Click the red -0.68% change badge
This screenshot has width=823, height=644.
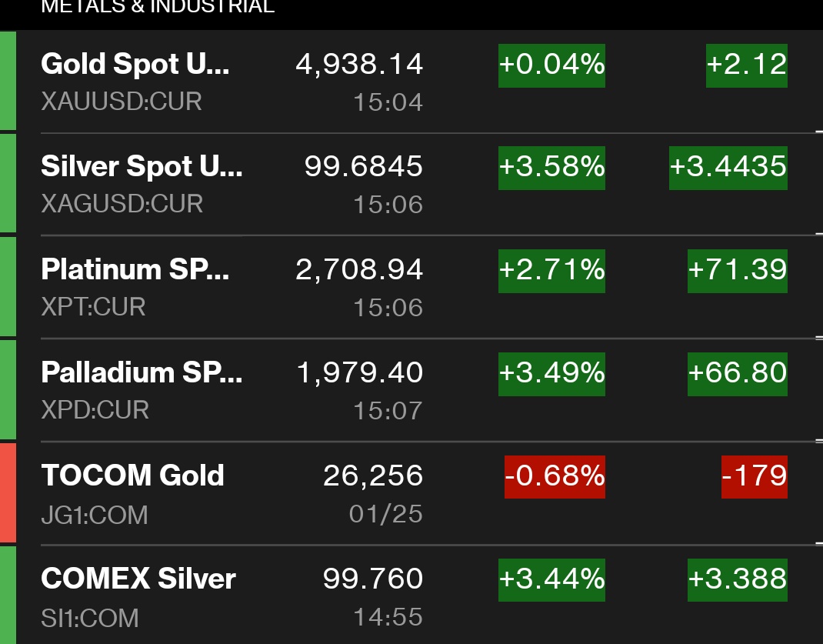click(555, 476)
